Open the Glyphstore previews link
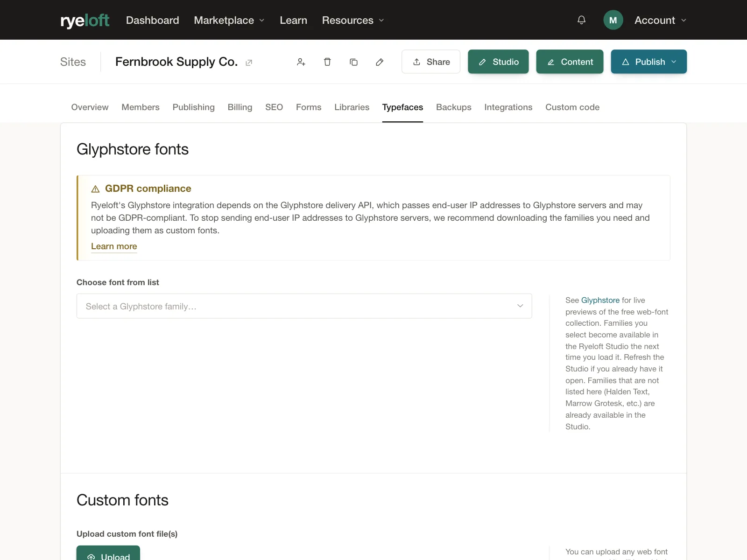Screen dimensions: 747x560 click(600, 300)
